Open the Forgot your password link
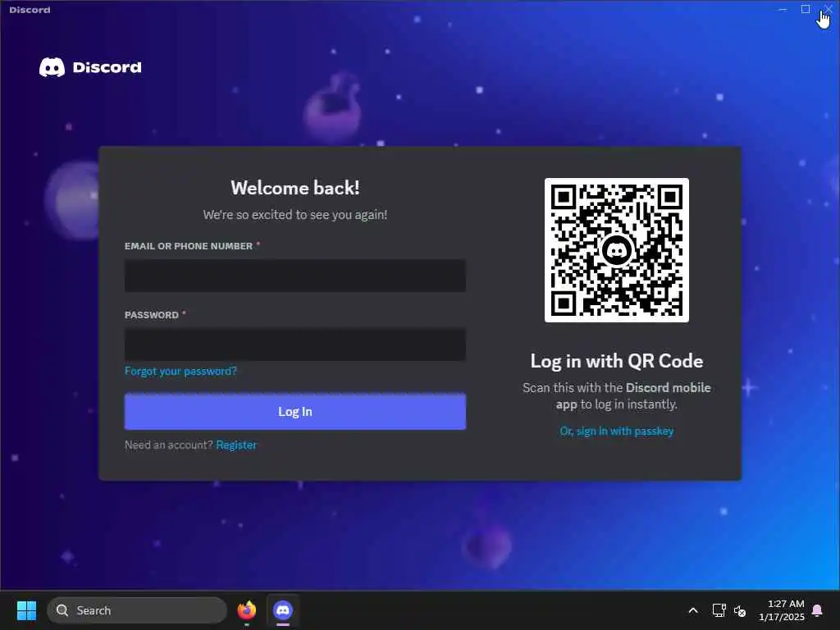Screen dimensions: 840x630 [180, 372]
